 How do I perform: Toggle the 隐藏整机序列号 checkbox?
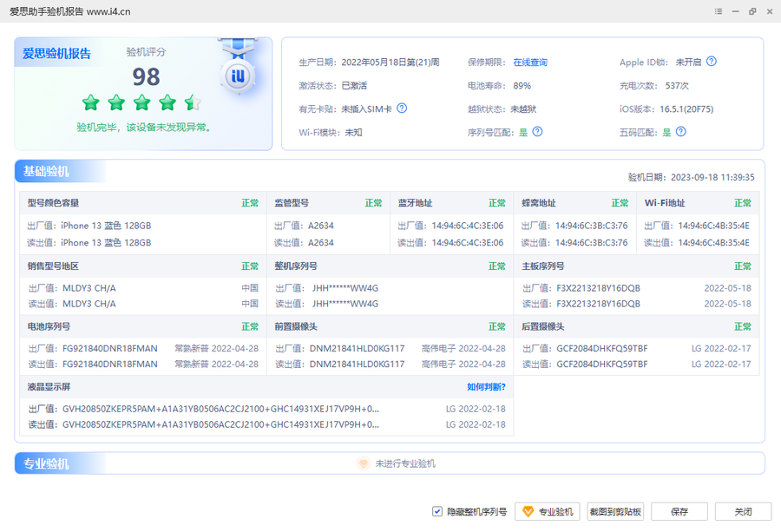437,511
